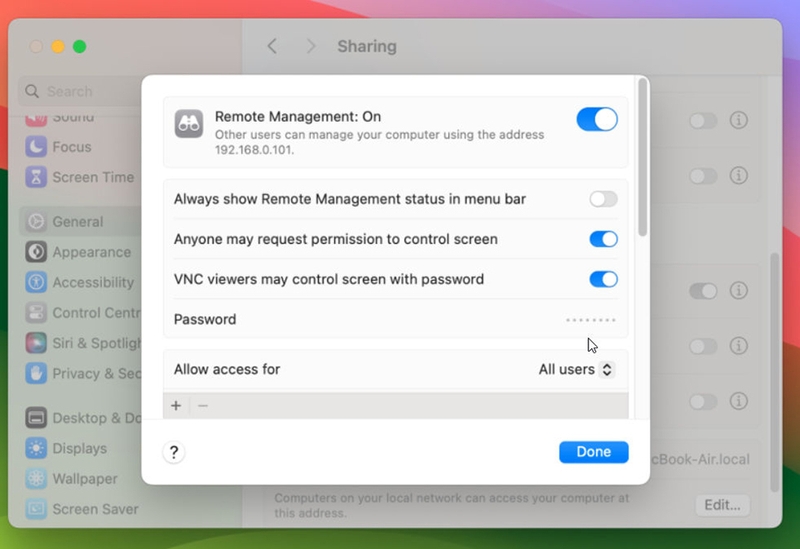Click the Focus moon icon in sidebar
Screen dimensions: 800x549
click(x=36, y=147)
